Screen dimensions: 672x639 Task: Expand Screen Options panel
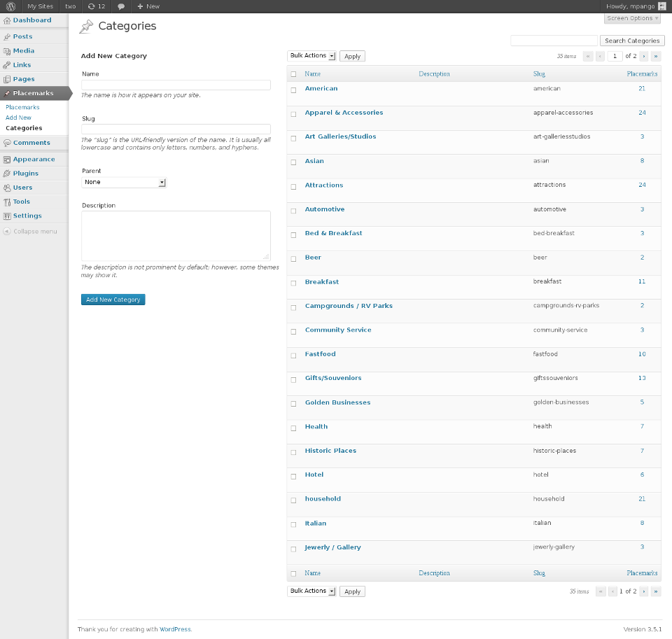pyautogui.click(x=632, y=18)
